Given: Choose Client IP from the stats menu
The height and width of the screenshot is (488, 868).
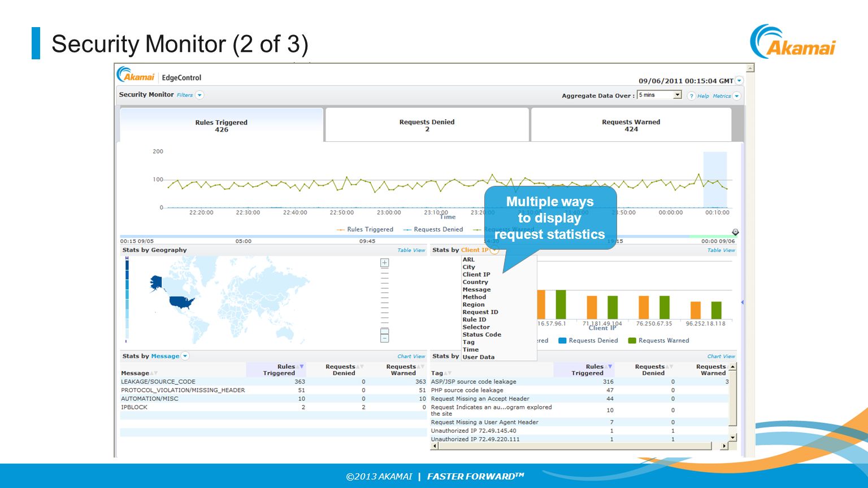Looking at the screenshot, I should tap(476, 274).
